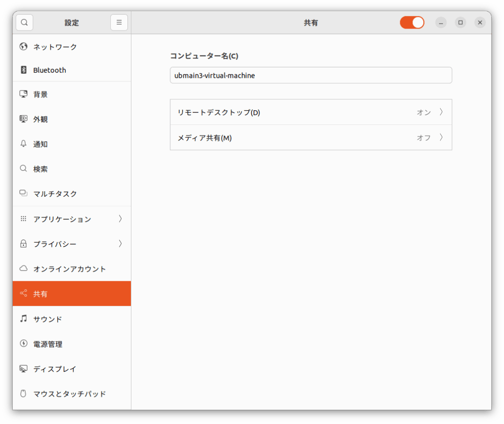The width and height of the screenshot is (504, 424).
Task: Click the 共有 window title text
Action: tap(311, 23)
